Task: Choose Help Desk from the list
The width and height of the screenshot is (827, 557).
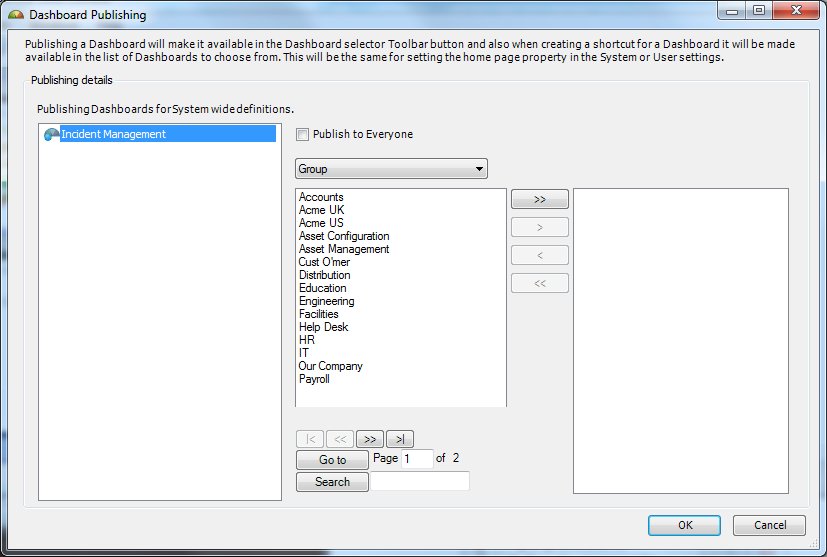Action: (x=323, y=327)
